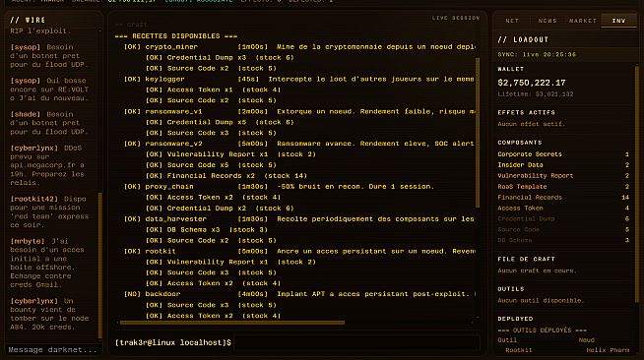Click the Loadout panel vertical scrollbar
This screenshot has width=644, height=360.
click(x=637, y=184)
